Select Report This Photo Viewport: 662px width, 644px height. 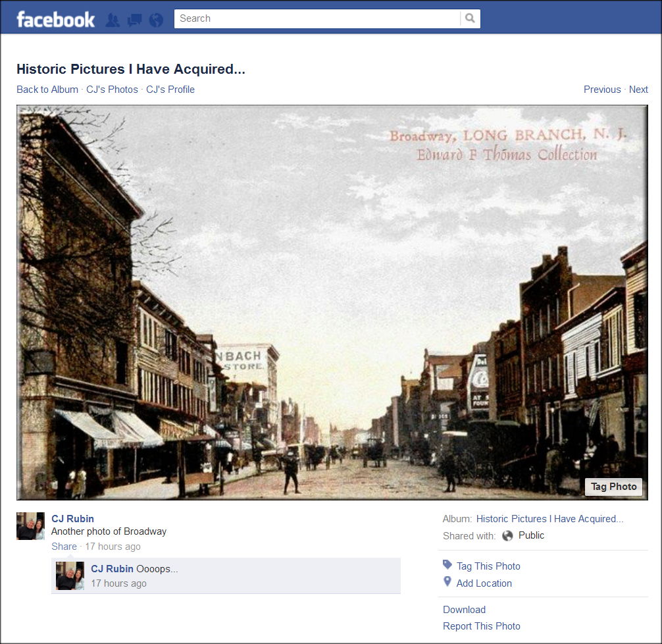tap(481, 626)
